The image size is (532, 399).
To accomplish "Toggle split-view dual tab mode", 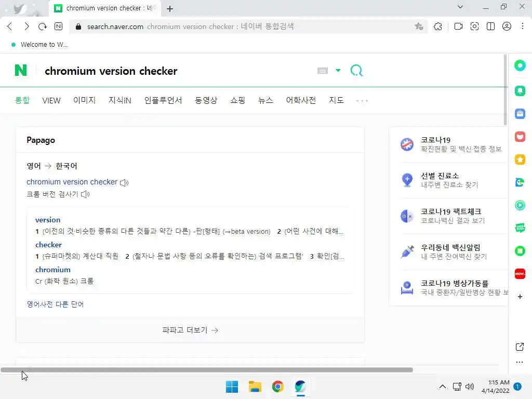I will (490, 26).
